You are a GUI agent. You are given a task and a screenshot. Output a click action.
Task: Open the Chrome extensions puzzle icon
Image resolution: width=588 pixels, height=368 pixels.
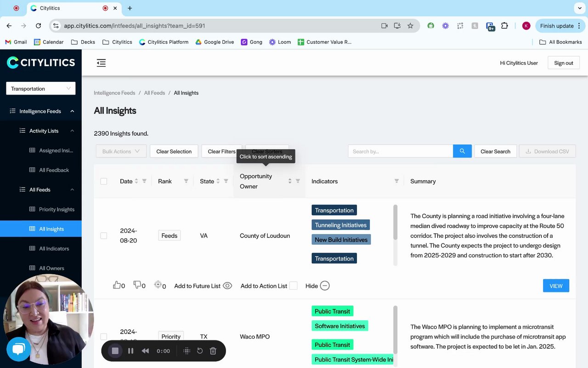point(504,26)
